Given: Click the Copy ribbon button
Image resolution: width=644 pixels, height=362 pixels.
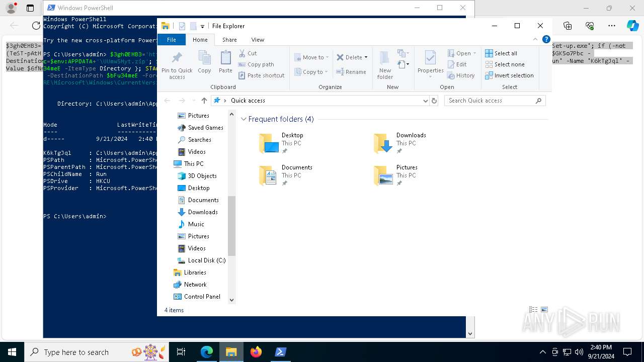Looking at the screenshot, I should click(204, 62).
